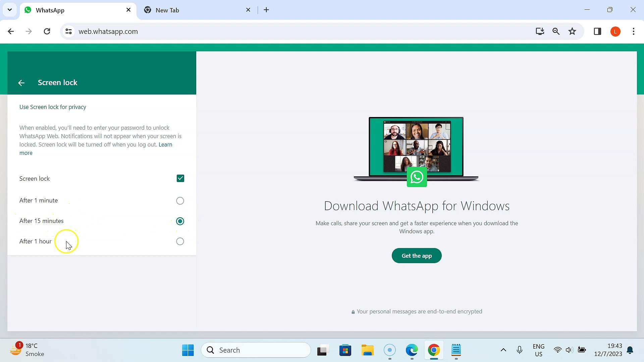Launch Notepad from the taskbar
The height and width of the screenshot is (362, 644).
coord(456,350)
